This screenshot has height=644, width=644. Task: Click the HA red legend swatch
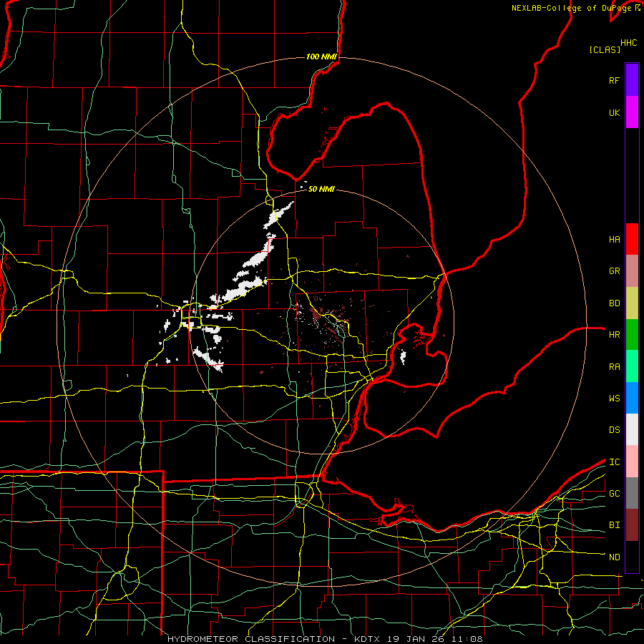pyautogui.click(x=632, y=239)
